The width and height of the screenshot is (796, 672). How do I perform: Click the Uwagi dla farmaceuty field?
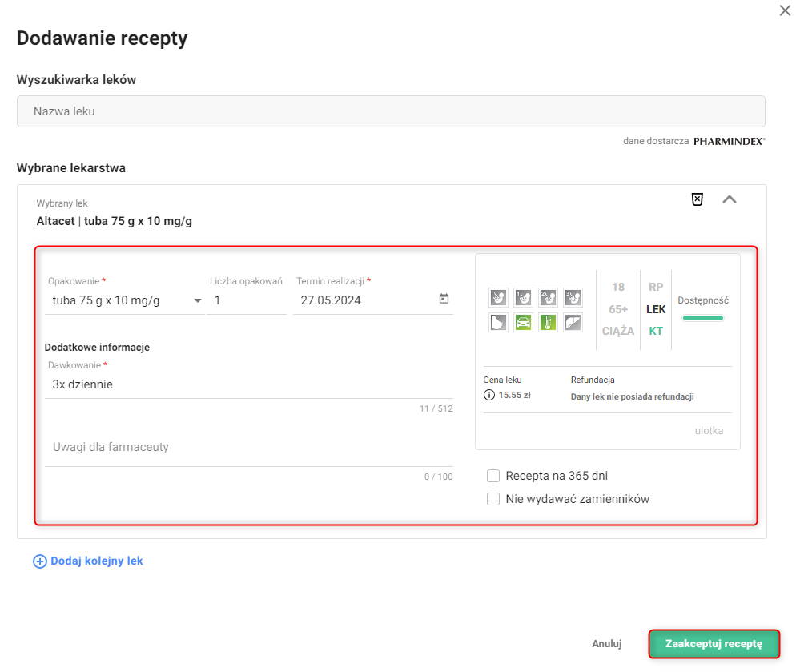click(248, 447)
